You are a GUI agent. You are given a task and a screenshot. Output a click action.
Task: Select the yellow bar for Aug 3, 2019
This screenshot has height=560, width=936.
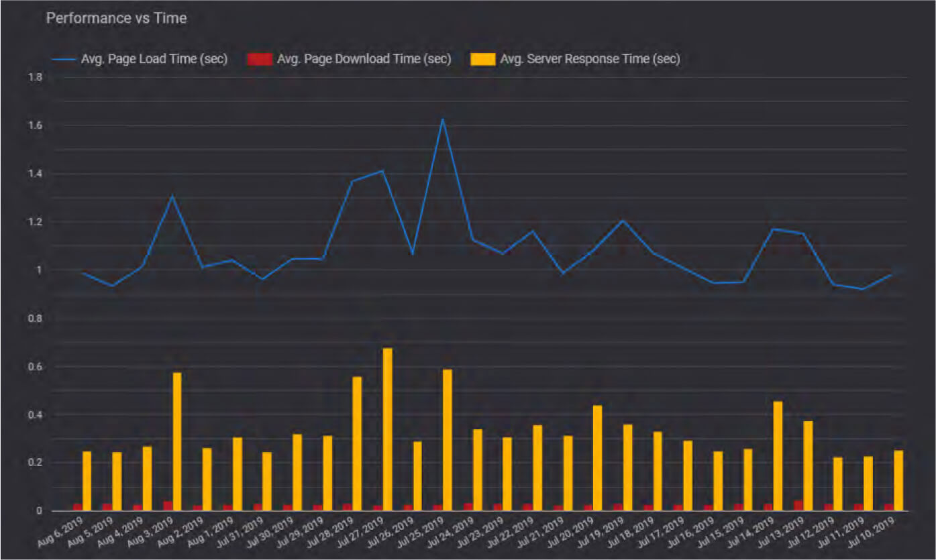[177, 441]
